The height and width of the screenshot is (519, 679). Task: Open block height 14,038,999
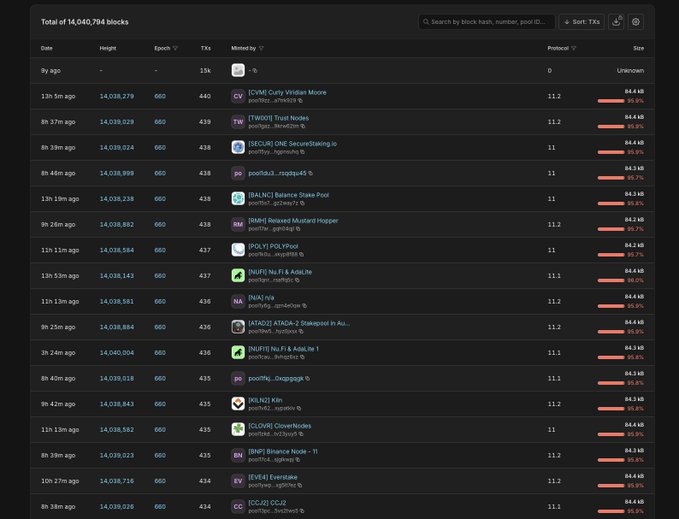point(116,173)
